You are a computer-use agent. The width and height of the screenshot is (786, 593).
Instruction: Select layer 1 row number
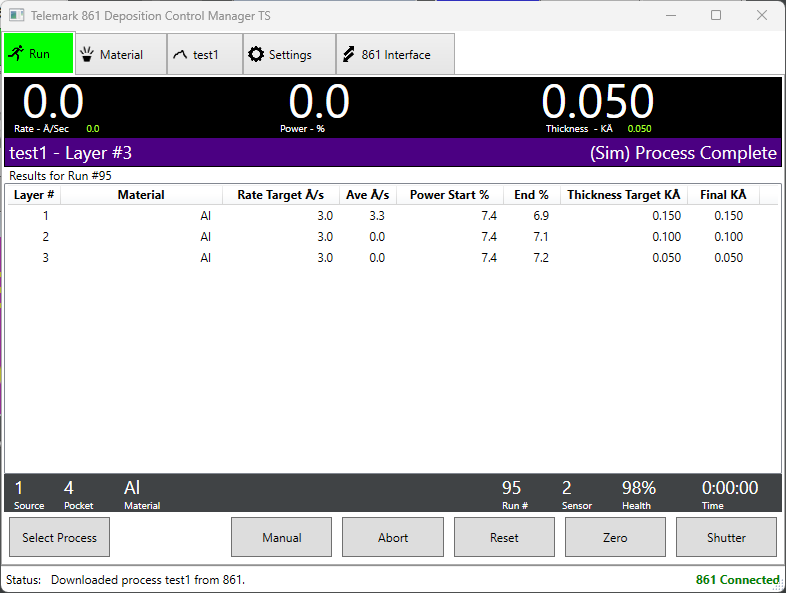pyautogui.click(x=46, y=216)
